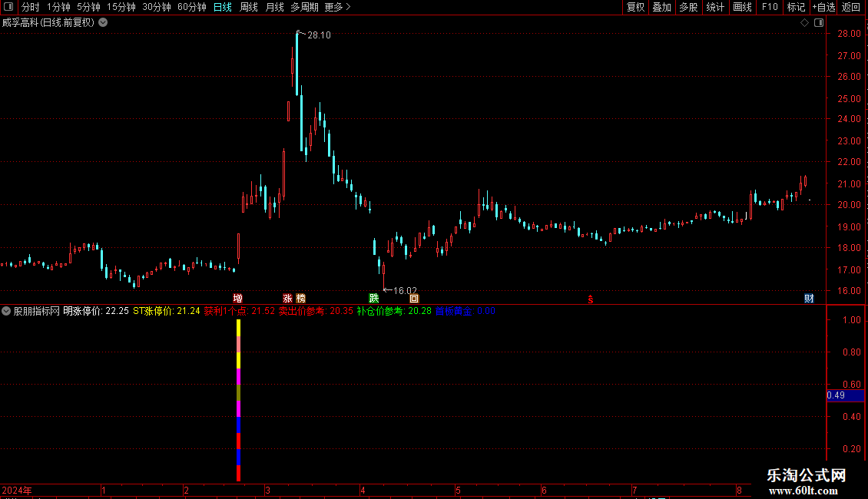Click the panel layout icon at top-left
Image resolution: width=868 pixels, height=499 pixels.
click(8, 7)
